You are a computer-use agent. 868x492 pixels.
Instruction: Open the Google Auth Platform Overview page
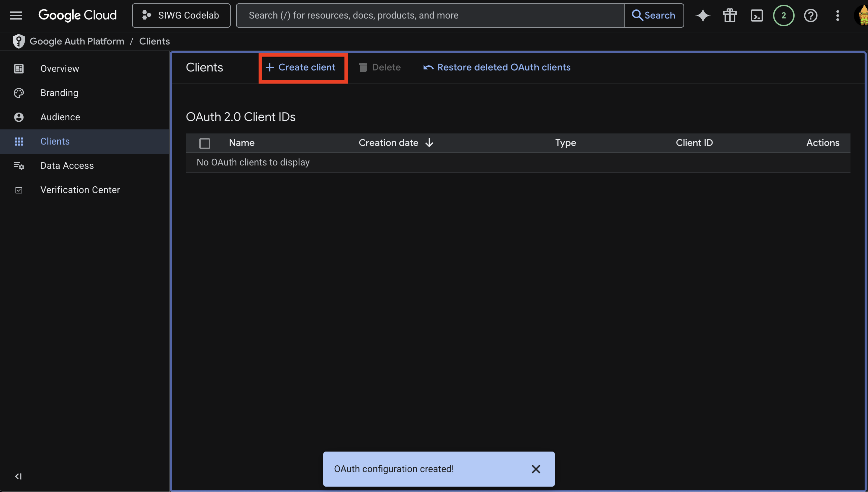60,68
